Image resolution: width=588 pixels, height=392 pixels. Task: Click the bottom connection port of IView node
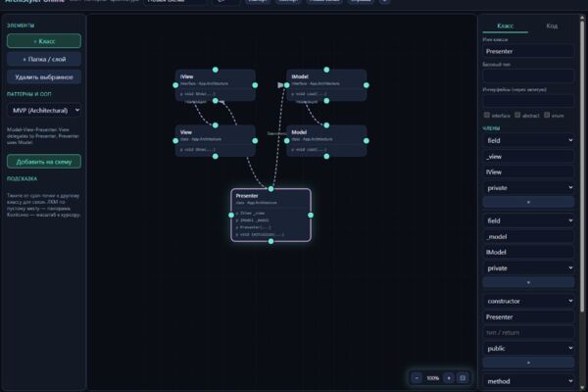tap(216, 101)
